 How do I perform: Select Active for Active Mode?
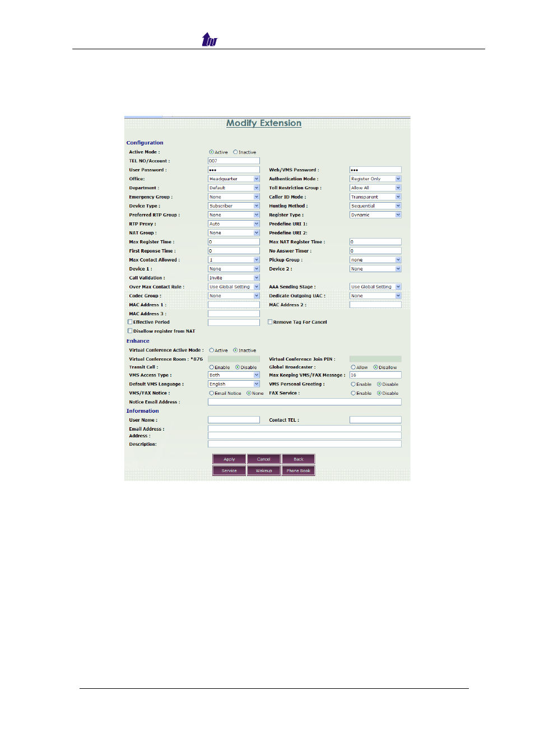coord(211,152)
